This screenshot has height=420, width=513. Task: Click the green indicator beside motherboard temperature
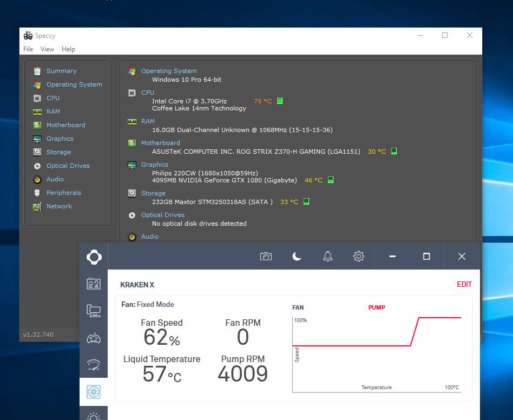(x=394, y=151)
